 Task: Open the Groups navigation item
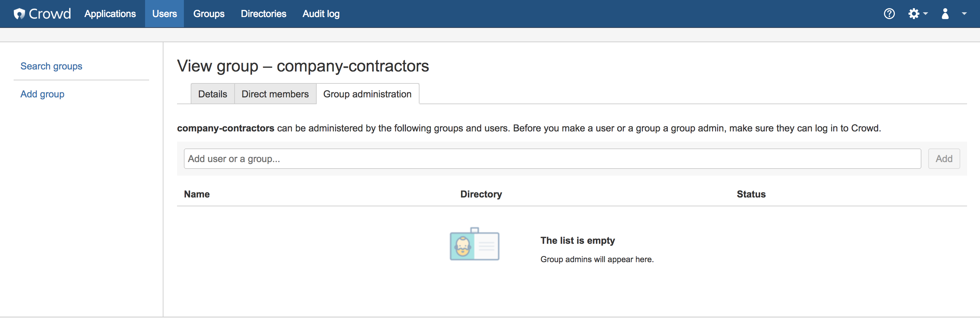tap(209, 14)
